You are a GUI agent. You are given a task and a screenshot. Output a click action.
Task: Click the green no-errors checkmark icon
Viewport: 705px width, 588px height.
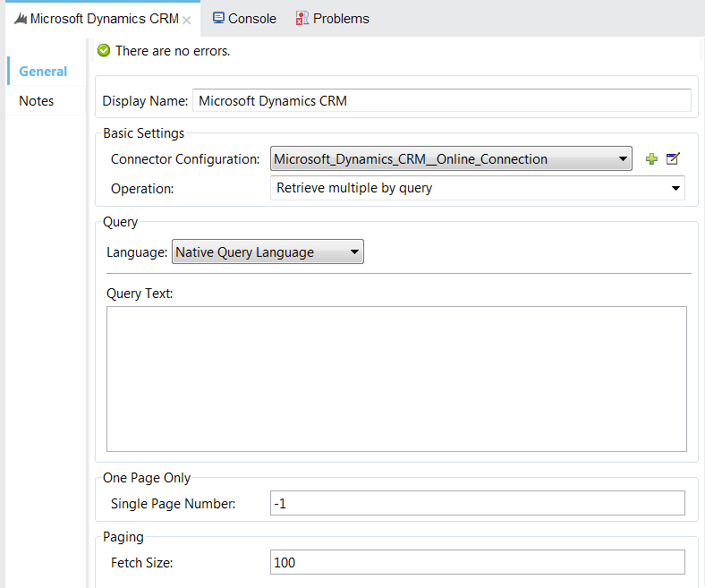click(104, 51)
